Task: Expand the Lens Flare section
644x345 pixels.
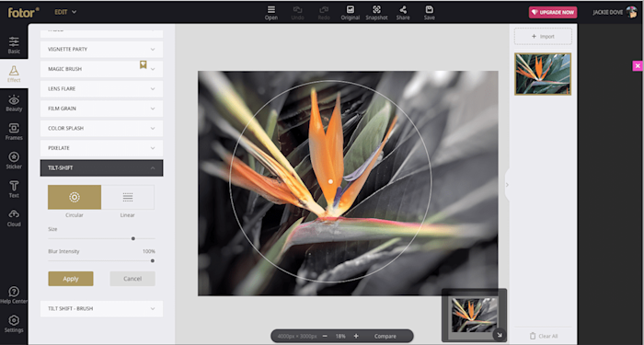Action: 101,88
